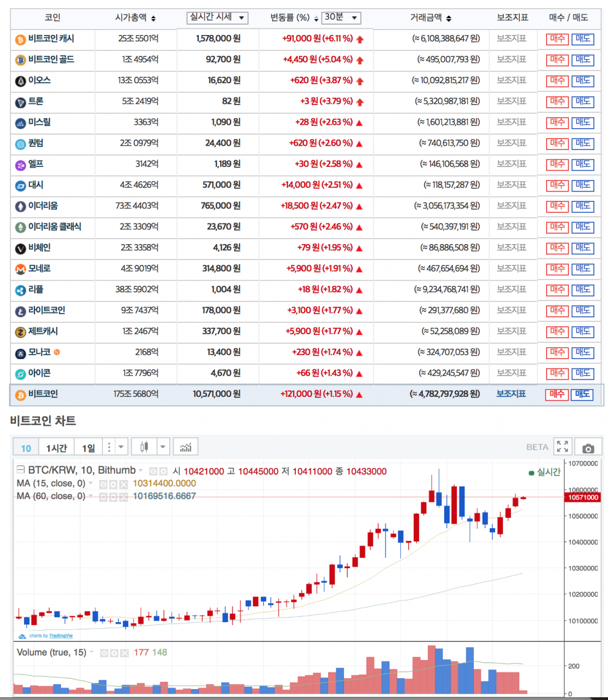Screen dimensions: 608x700
Task: Click 매도 for 리플
Action: pos(582,290)
